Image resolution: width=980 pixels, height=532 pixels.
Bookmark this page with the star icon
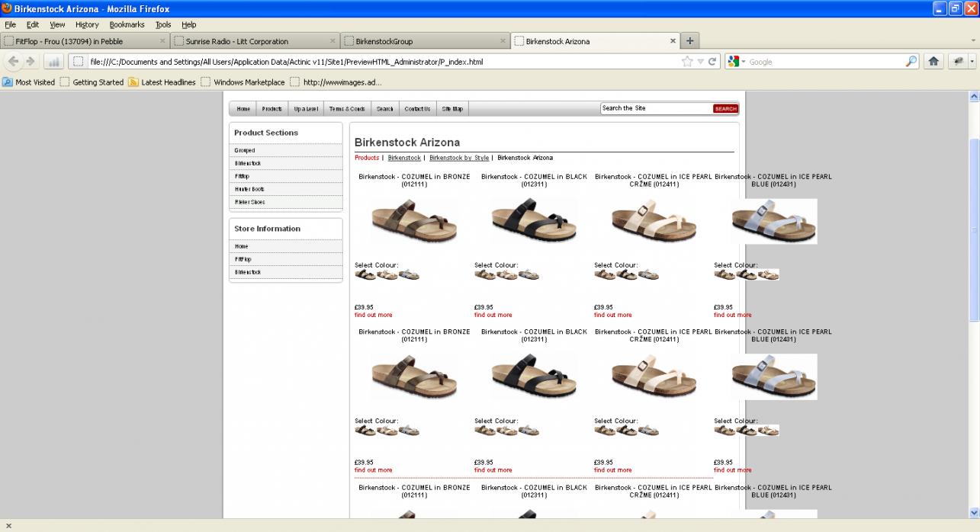point(687,62)
